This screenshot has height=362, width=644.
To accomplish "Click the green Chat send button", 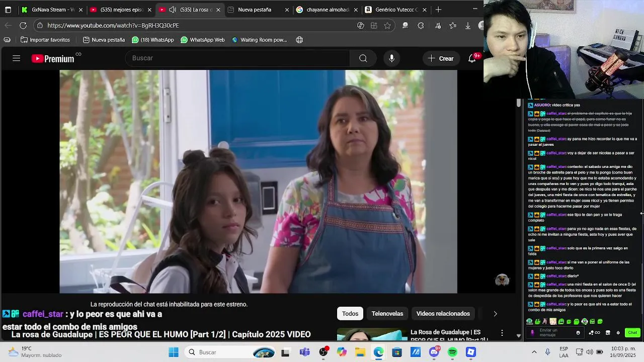I will (632, 332).
